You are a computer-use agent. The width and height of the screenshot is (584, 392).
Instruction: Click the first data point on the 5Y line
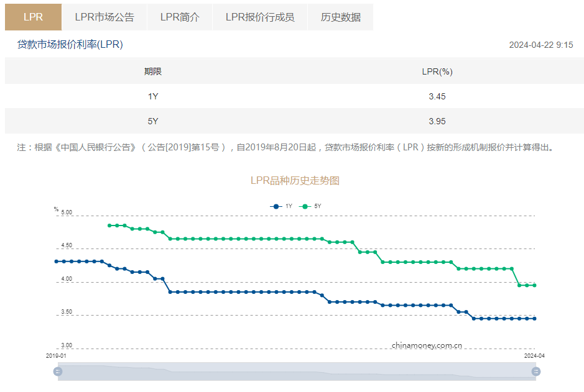[109, 226]
